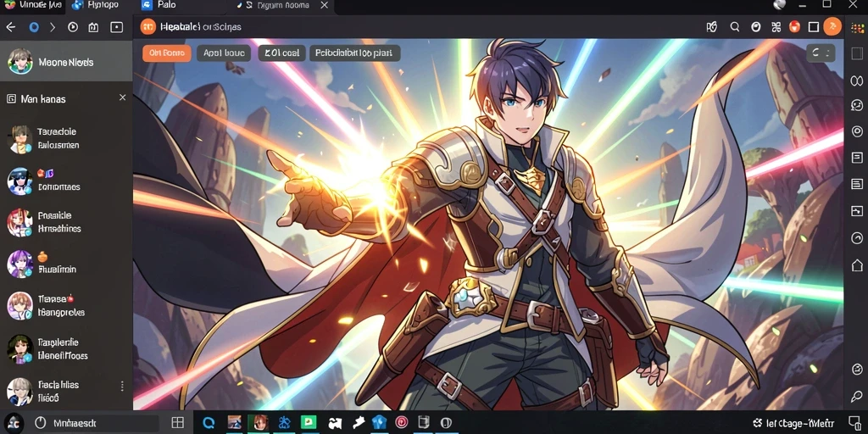Toggle the 'Apat boue' filter pill
The height and width of the screenshot is (434, 868).
[224, 53]
